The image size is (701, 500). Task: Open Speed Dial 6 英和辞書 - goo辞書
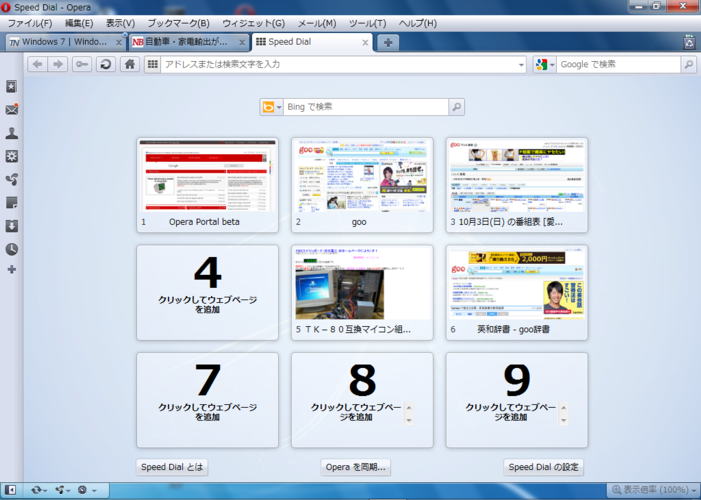click(x=517, y=292)
